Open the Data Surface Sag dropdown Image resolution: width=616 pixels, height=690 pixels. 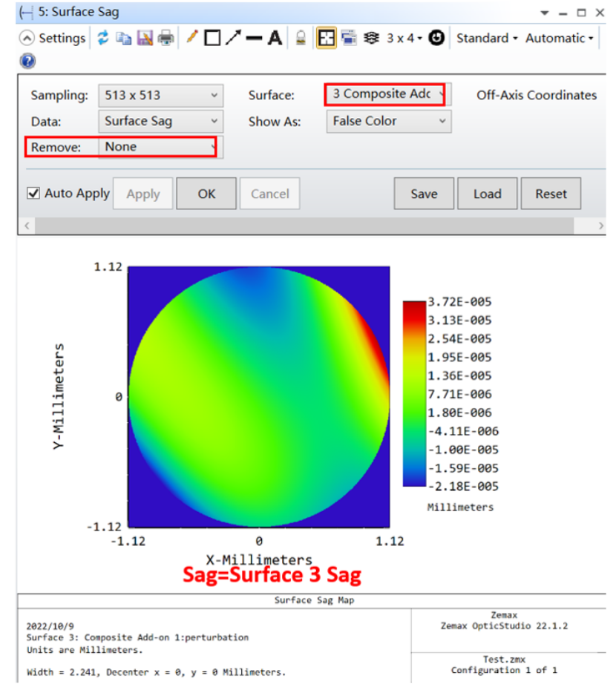tap(161, 121)
